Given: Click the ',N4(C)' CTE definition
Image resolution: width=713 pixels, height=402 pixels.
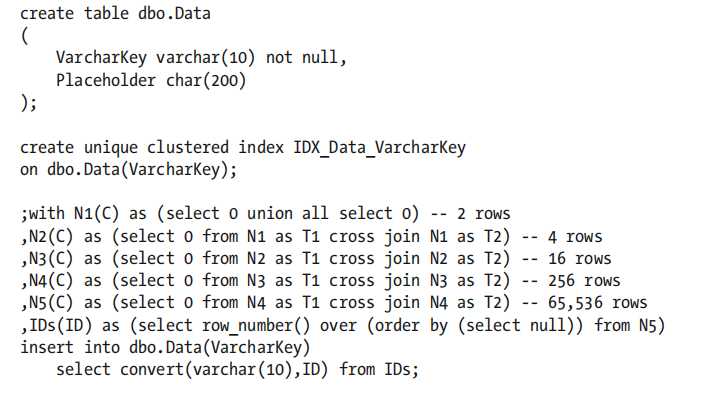Looking at the screenshot, I should click(49, 279).
